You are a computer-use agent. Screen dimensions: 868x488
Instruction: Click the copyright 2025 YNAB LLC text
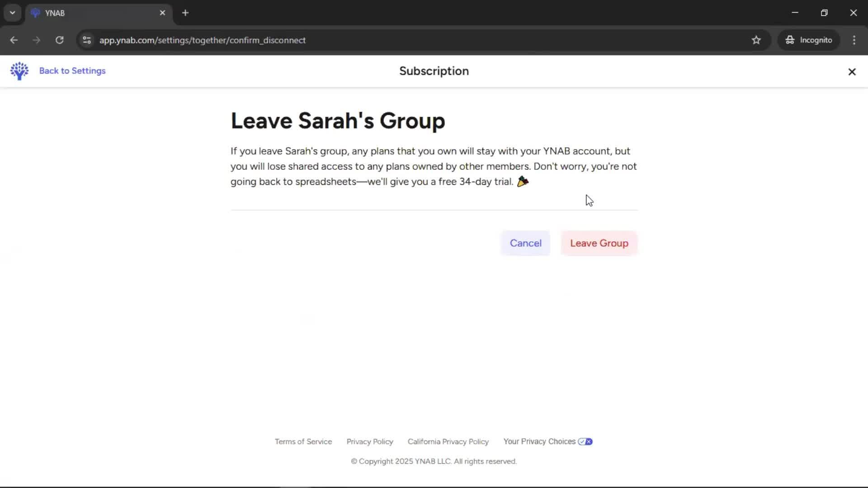(434, 461)
